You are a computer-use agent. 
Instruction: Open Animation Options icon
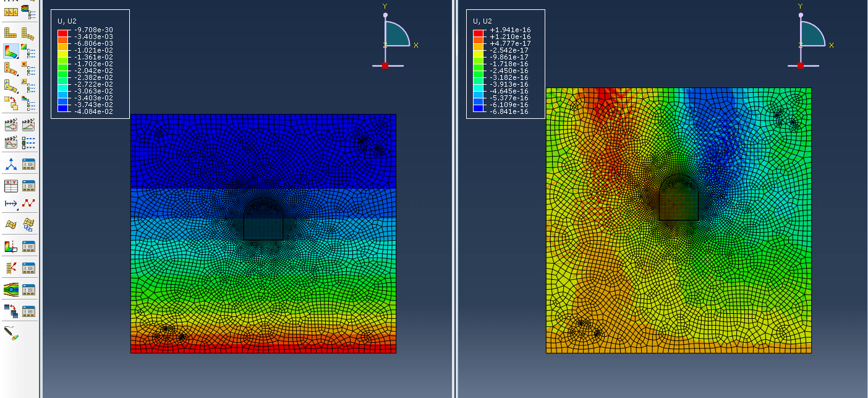click(28, 142)
